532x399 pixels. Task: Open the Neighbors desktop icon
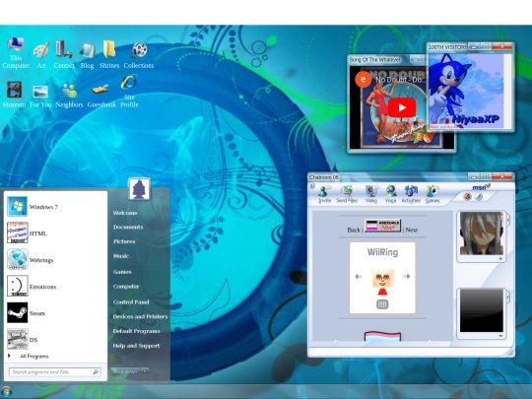pos(69,96)
